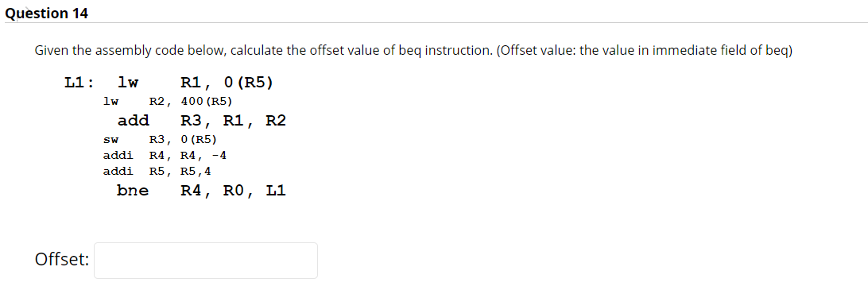Click the Offset answer input field
868x290 pixels.
coord(206,260)
